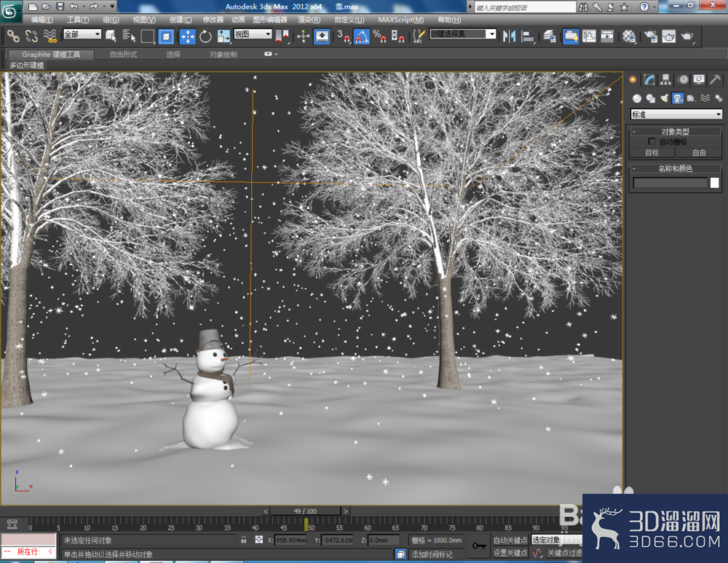Click the Select and Manipulate icon
Screen dimensions: 728x563
pyautogui.click(x=303, y=36)
